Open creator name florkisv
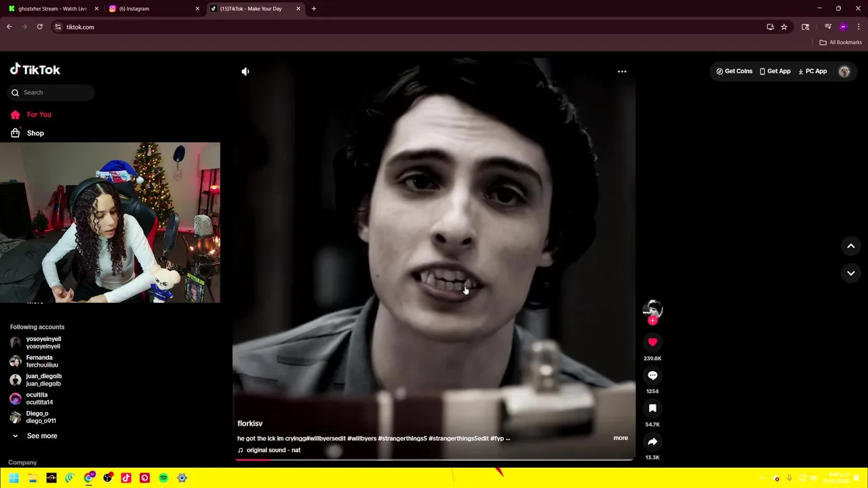 tap(250, 424)
